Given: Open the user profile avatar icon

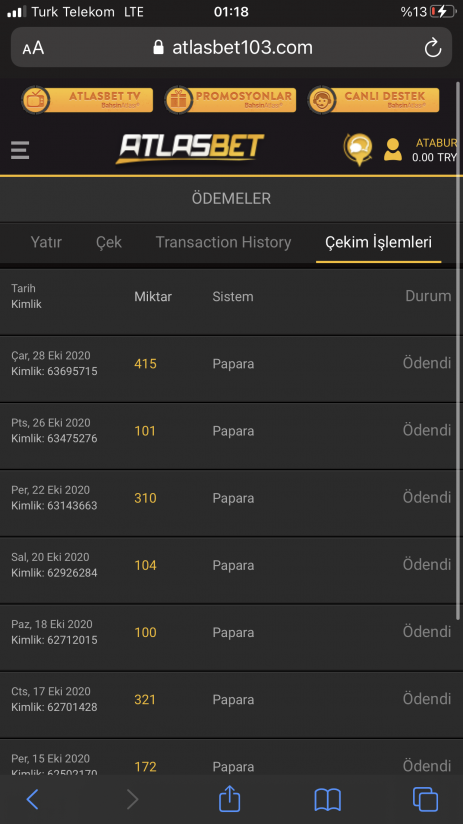Looking at the screenshot, I should [x=393, y=149].
